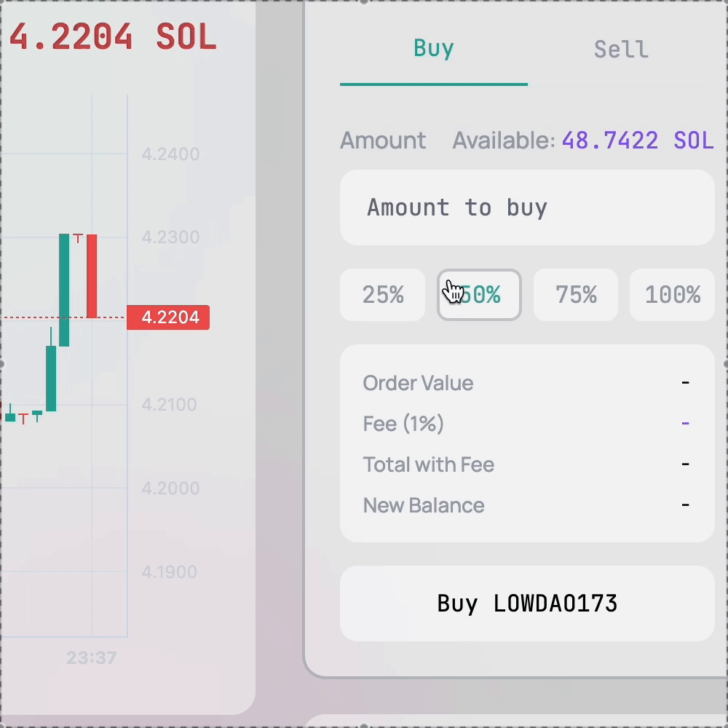This screenshot has width=728, height=728.
Task: Click the 4.2400 price axis label
Action: coord(170,154)
